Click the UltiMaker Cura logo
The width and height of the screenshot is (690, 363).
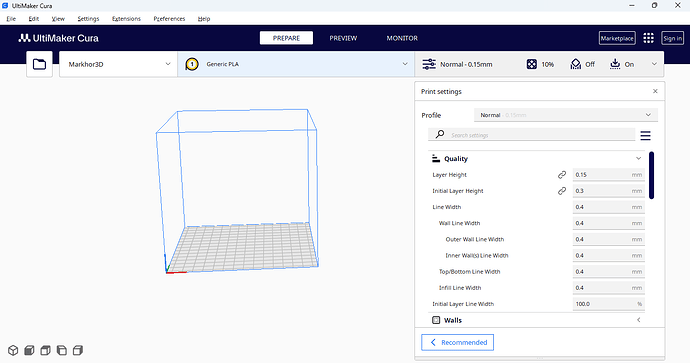click(59, 38)
